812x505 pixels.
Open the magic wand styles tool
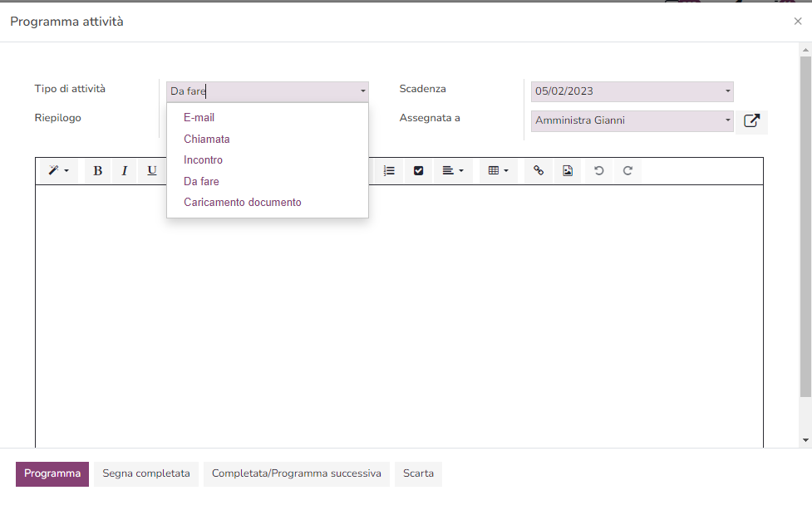57,170
